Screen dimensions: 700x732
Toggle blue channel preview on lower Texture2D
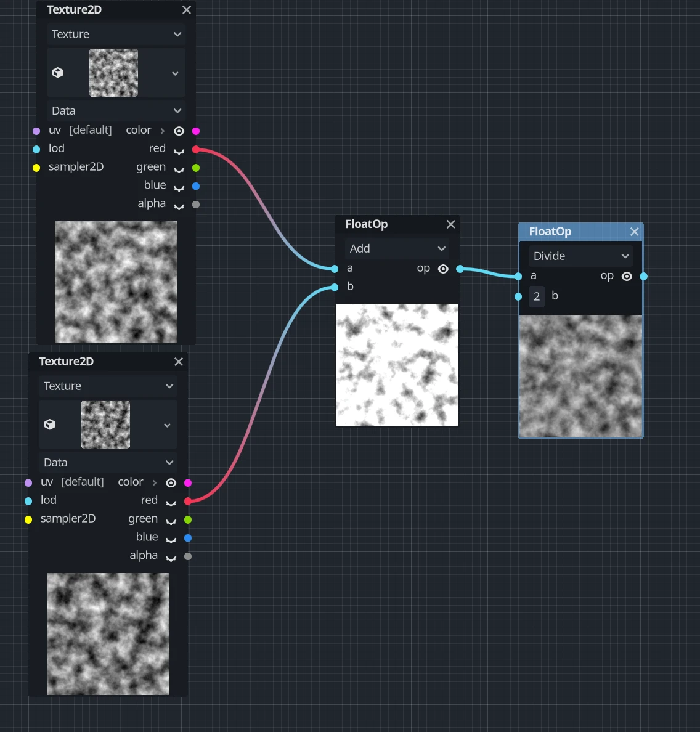171,539
